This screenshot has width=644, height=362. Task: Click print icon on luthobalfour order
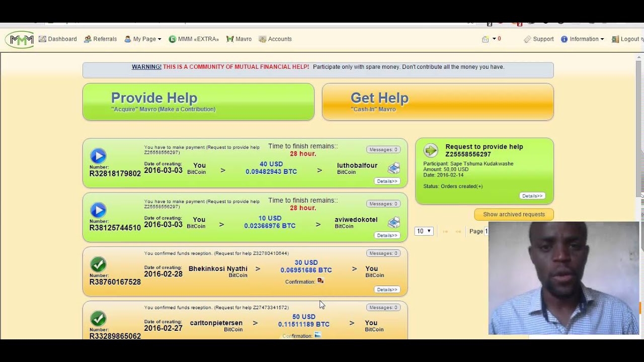click(x=393, y=168)
